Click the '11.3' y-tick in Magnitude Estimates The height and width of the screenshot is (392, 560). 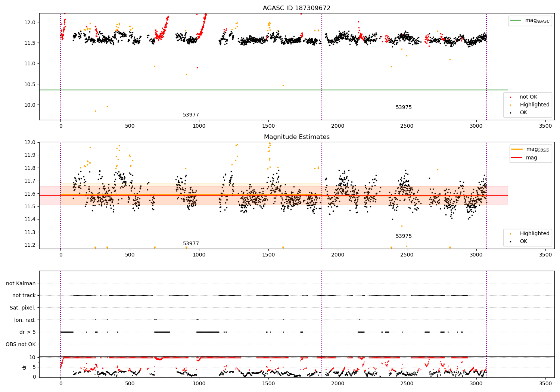pos(30,232)
